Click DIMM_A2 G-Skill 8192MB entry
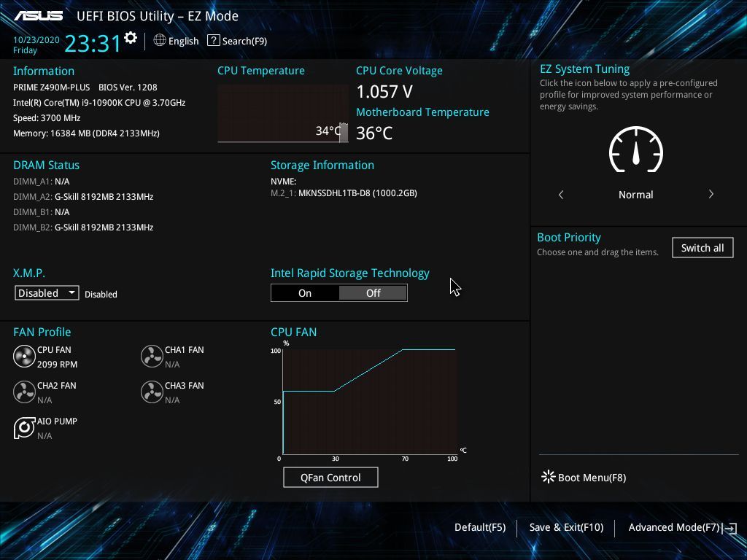 point(83,197)
